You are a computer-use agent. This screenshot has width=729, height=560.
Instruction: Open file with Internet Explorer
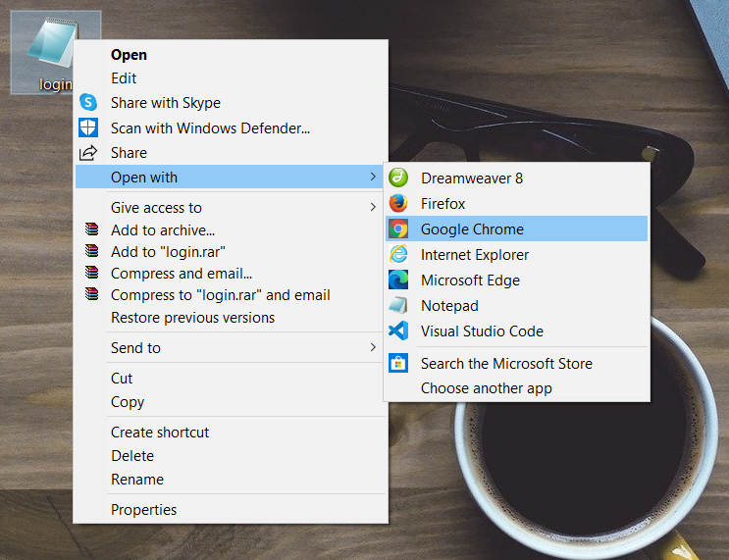516,255
